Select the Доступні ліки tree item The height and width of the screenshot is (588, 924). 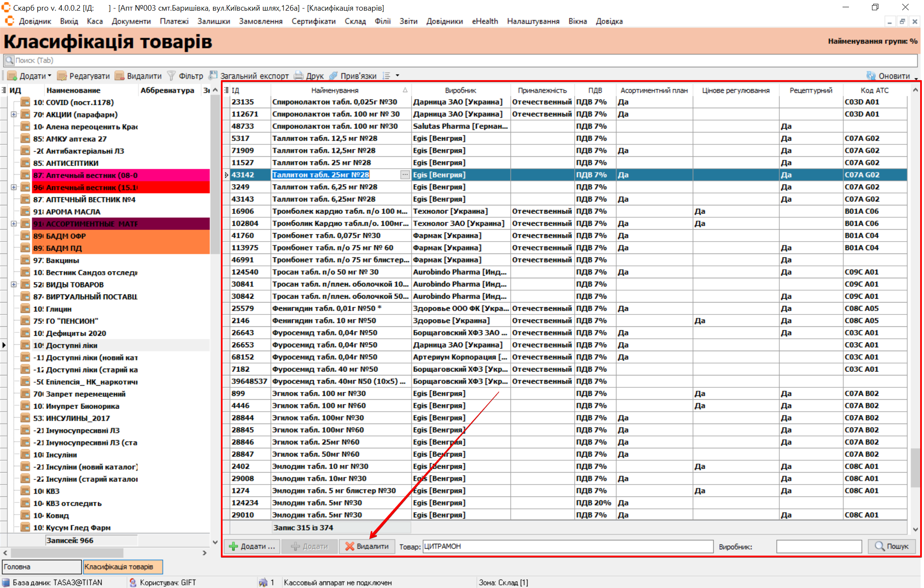tap(72, 345)
